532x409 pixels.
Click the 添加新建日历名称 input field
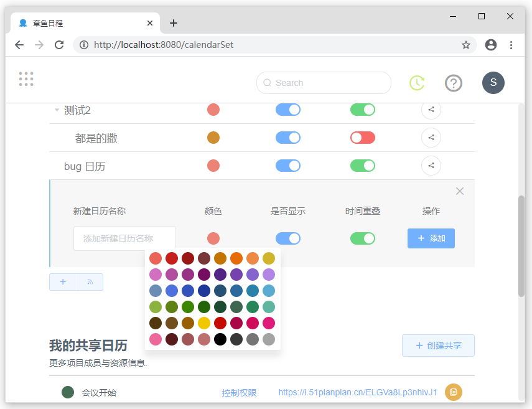[124, 238]
